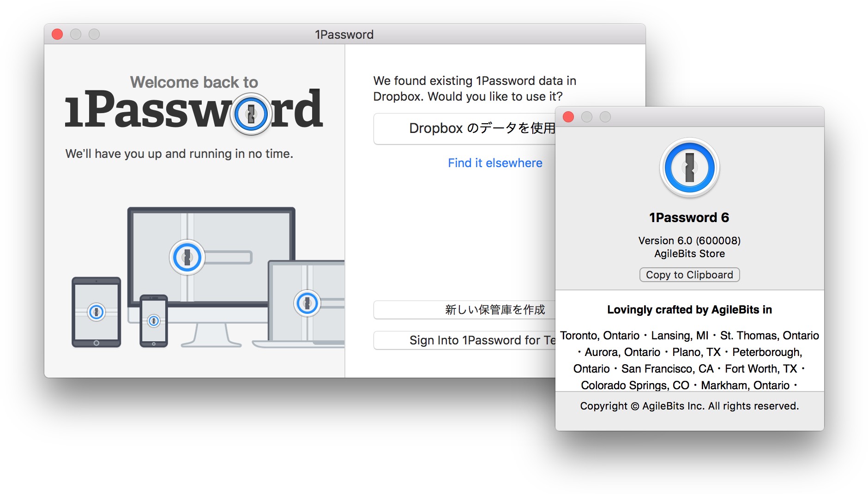868x494 pixels.
Task: Click the 'Welcome back to' heading
Action: (194, 82)
